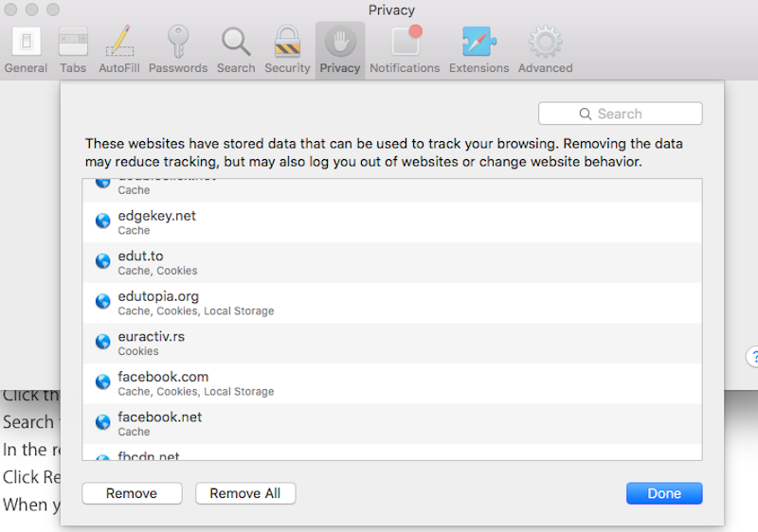Open the Tabs preferences pane
This screenshot has height=532, width=758.
(73, 50)
